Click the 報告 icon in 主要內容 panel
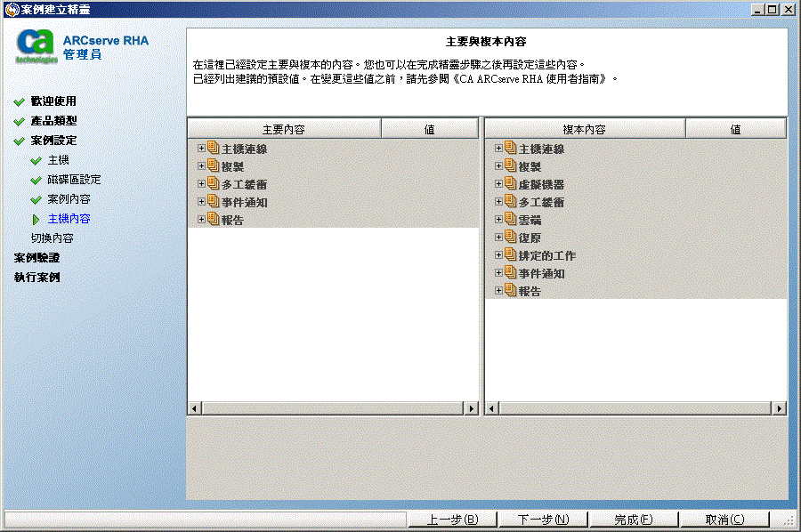801x532 pixels. (x=212, y=219)
